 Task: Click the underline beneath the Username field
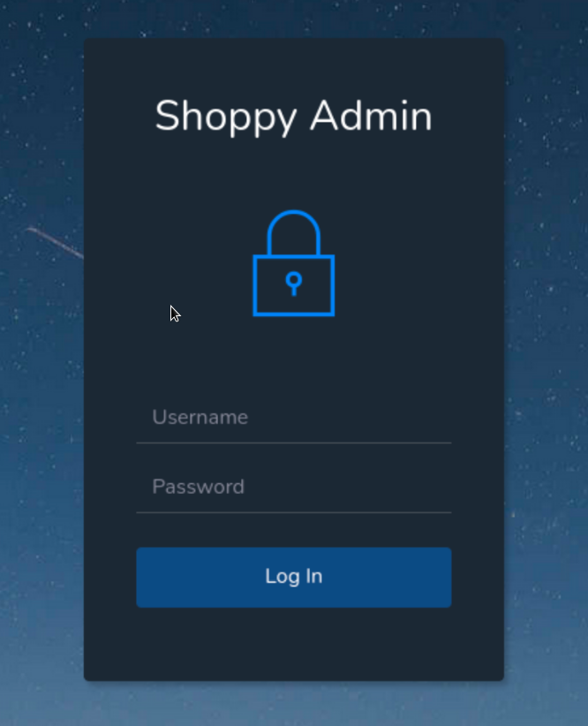pyautogui.click(x=293, y=443)
